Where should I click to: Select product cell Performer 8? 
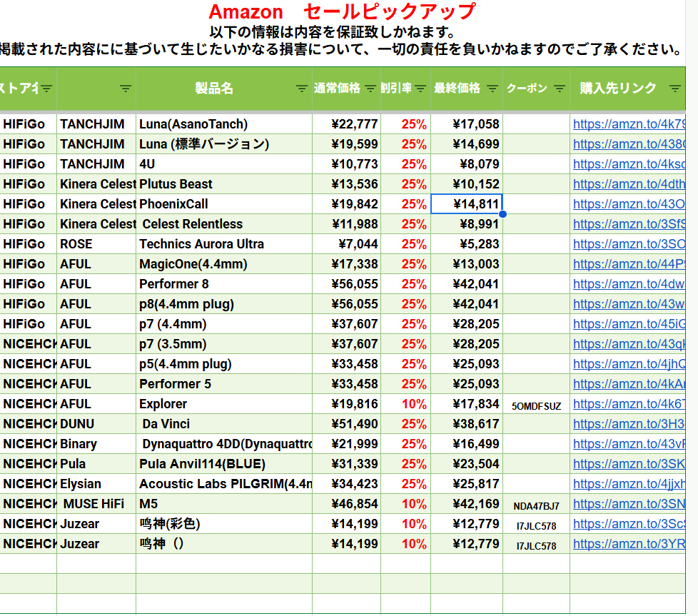(x=224, y=284)
